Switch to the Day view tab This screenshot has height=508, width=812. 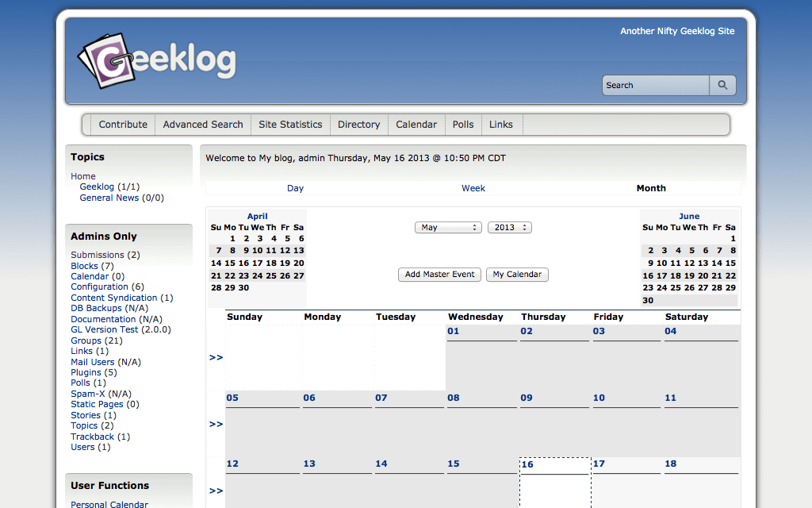click(x=295, y=188)
